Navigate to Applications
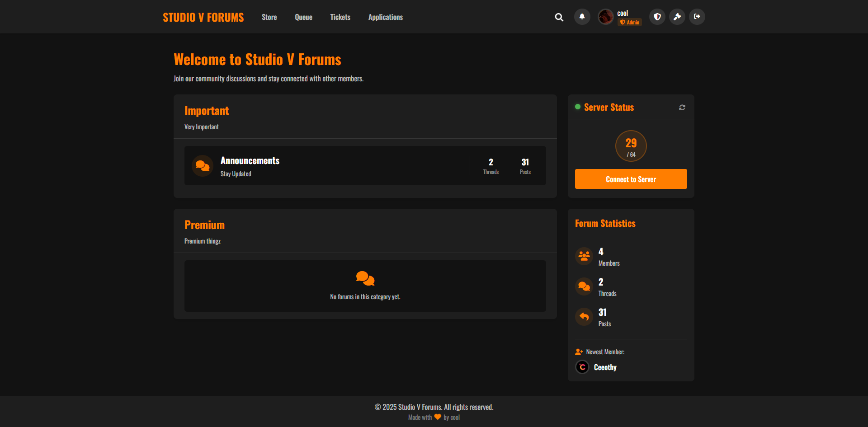The height and width of the screenshot is (427, 868). coord(385,17)
